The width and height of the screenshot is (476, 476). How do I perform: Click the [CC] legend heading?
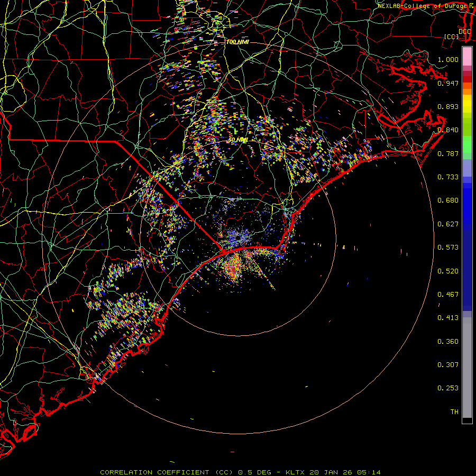point(452,36)
